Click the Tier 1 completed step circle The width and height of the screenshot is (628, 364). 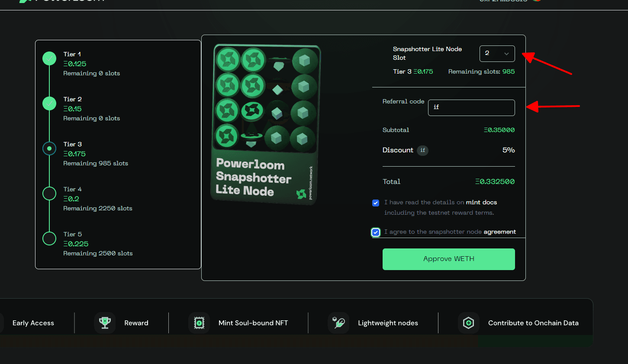pyautogui.click(x=49, y=58)
